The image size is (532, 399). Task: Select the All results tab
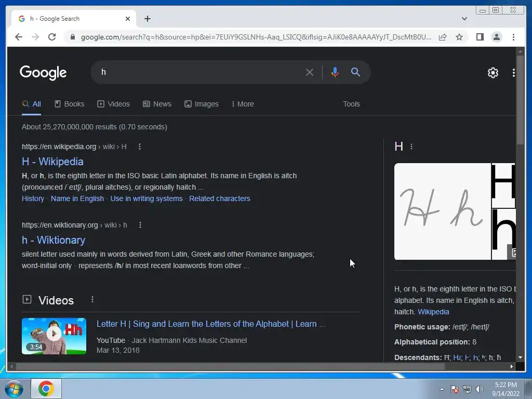tap(32, 104)
